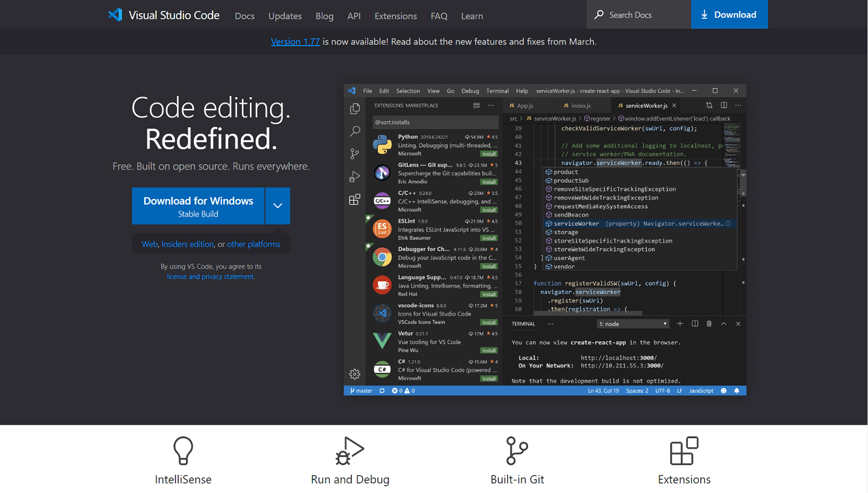Viewport: 868px width, 493px height.
Task: Open Extensions in the top navigation
Action: pos(395,16)
